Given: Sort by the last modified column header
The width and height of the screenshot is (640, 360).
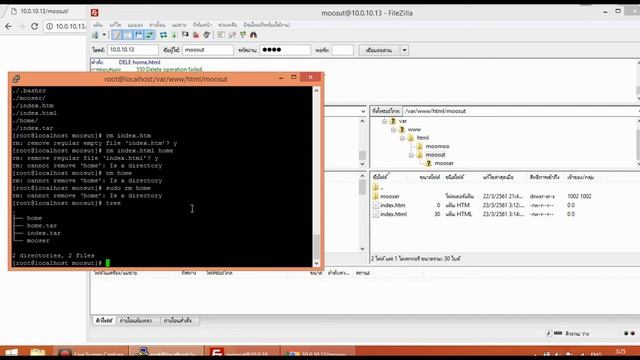Looking at the screenshot, I should pos(498,177).
